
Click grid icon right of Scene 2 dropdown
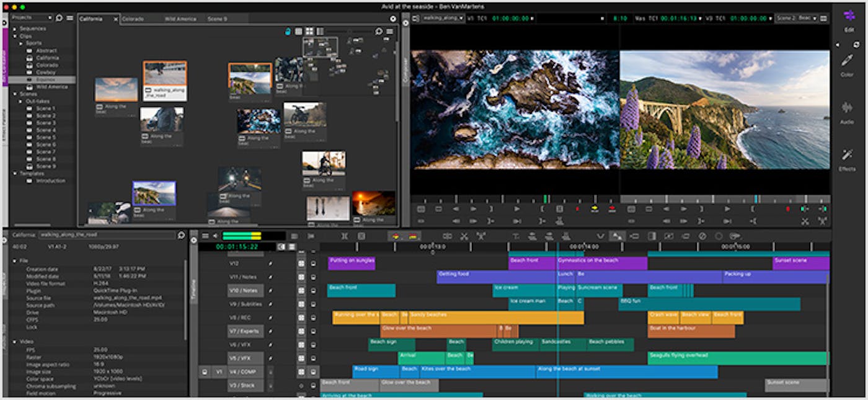pyautogui.click(x=822, y=19)
